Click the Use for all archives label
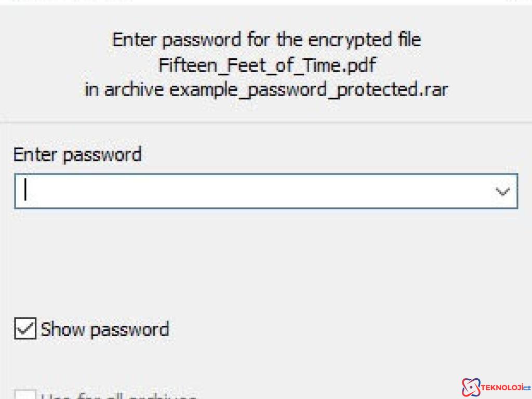This screenshot has height=399, width=532. coord(118,396)
